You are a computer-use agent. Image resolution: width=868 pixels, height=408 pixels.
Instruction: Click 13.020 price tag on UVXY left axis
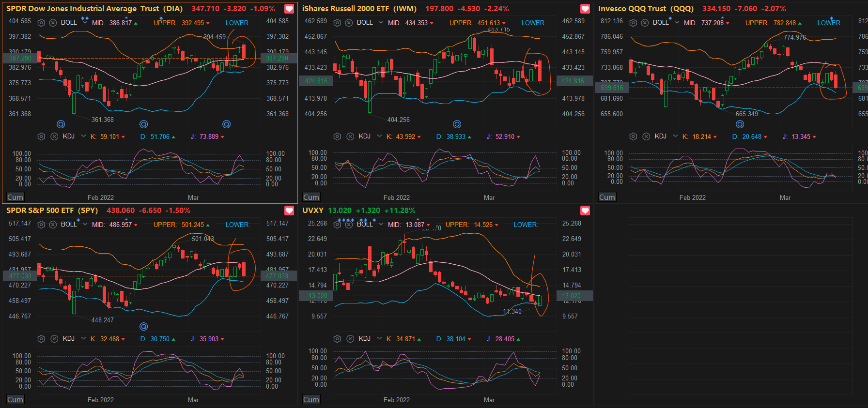[x=316, y=296]
